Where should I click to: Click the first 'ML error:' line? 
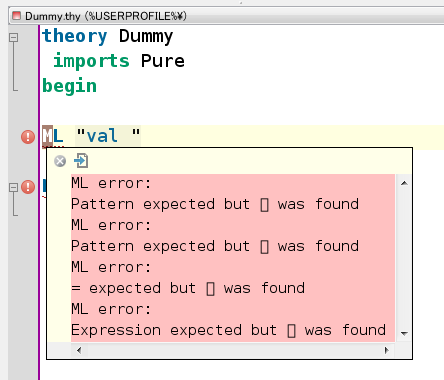click(111, 183)
